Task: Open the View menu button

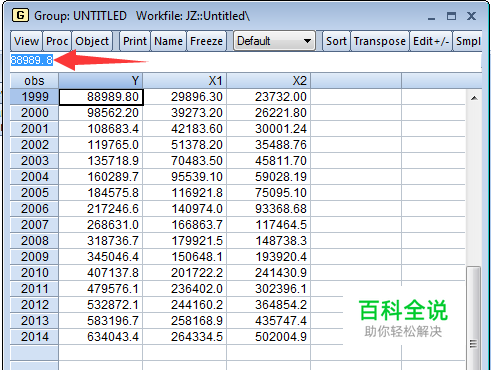Action: tap(26, 41)
